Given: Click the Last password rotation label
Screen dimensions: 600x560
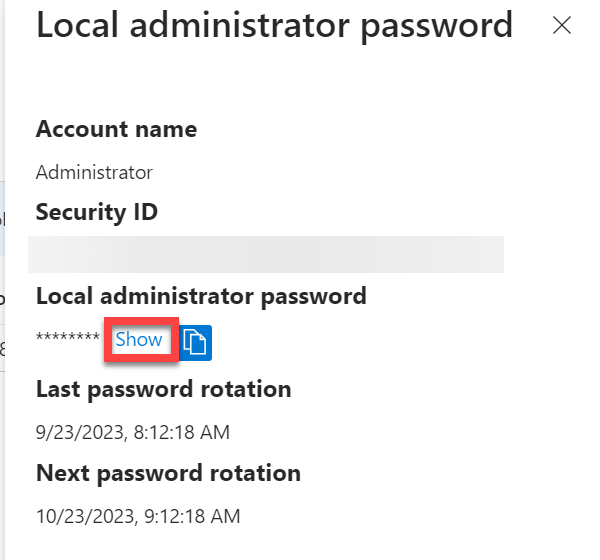Looking at the screenshot, I should (x=163, y=388).
